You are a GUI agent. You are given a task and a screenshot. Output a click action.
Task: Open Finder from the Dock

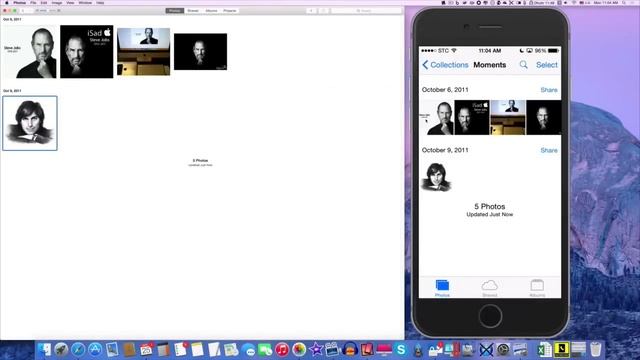point(44,350)
